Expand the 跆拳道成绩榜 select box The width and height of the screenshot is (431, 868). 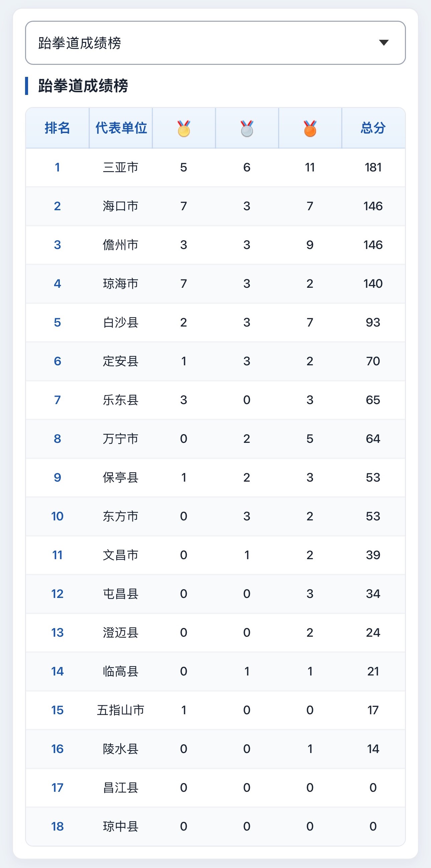[x=215, y=43]
